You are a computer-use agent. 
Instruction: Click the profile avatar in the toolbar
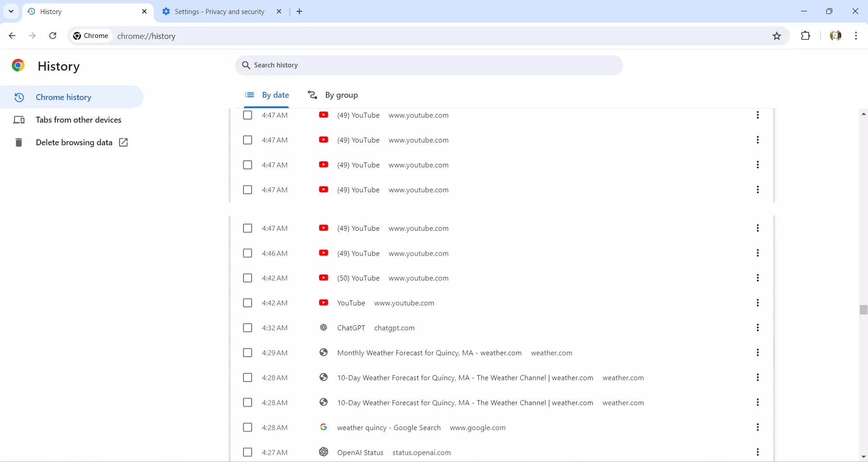(836, 36)
